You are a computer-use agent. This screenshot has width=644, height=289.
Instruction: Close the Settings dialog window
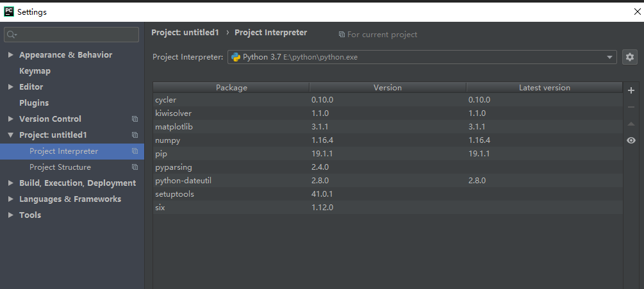click(x=637, y=12)
